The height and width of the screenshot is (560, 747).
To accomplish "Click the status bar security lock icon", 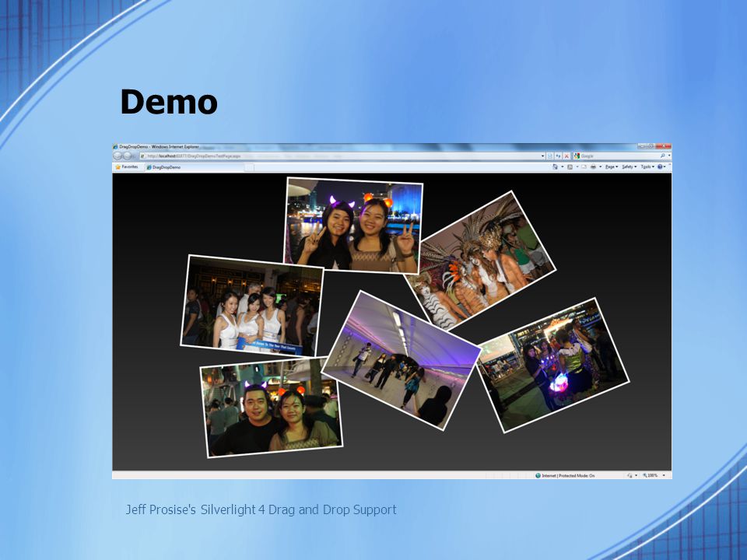I will tap(630, 475).
